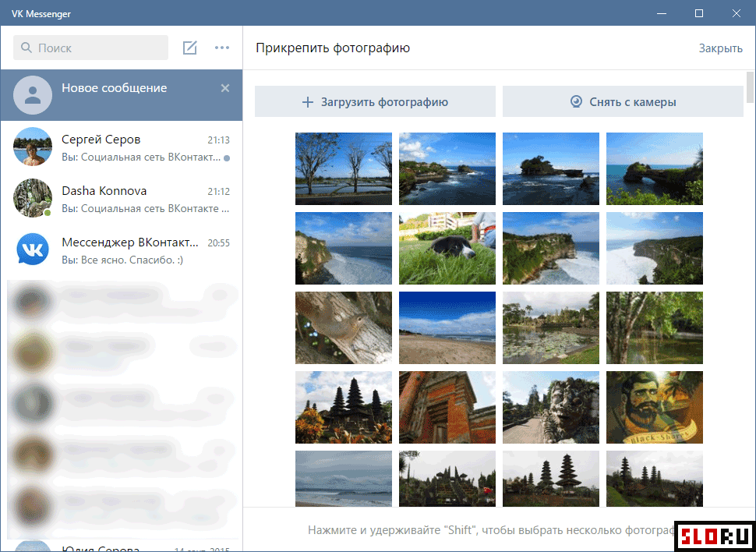The height and width of the screenshot is (552, 756).
Task: Open the compose new message icon
Action: [x=189, y=48]
